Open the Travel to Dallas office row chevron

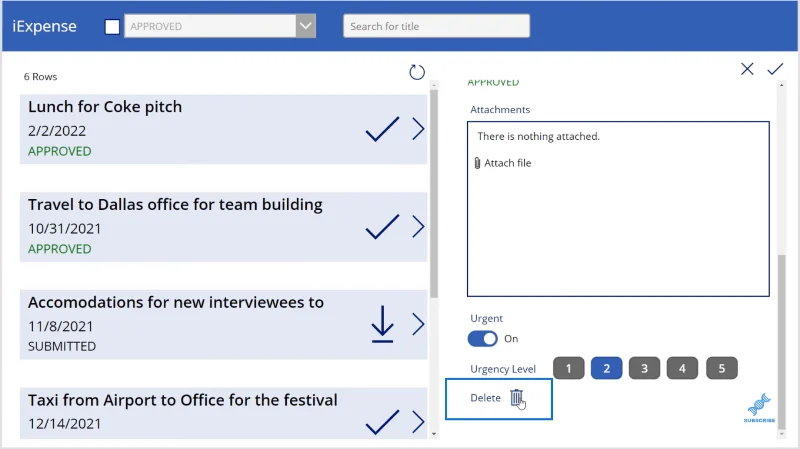418,227
